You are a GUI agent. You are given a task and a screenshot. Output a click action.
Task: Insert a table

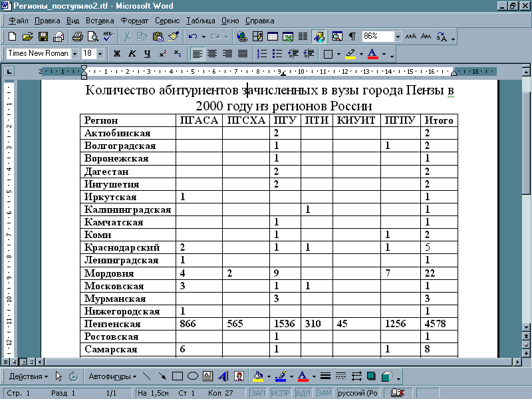pos(273,37)
